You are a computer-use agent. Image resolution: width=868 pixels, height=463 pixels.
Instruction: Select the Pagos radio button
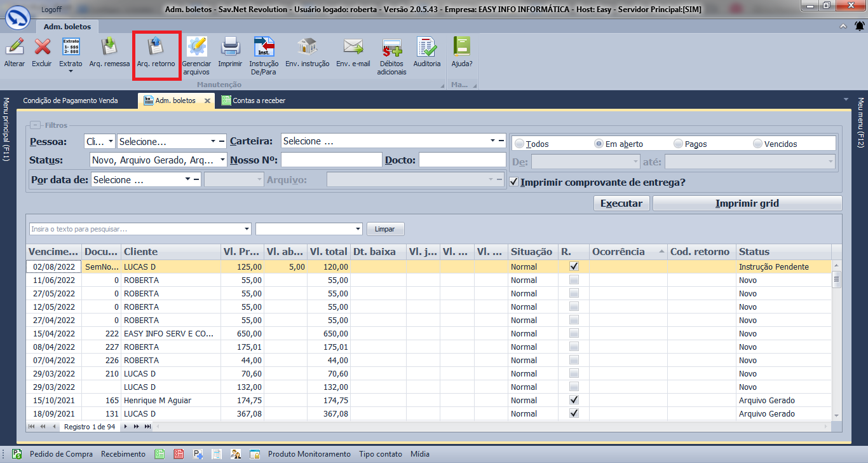click(x=678, y=144)
